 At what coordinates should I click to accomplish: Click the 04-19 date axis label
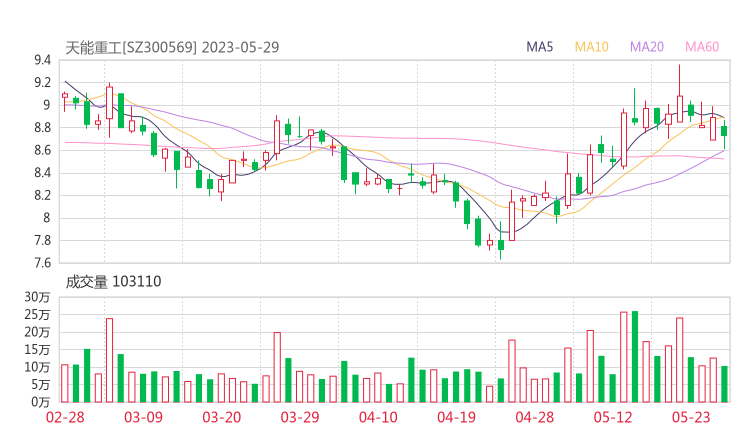click(x=456, y=417)
